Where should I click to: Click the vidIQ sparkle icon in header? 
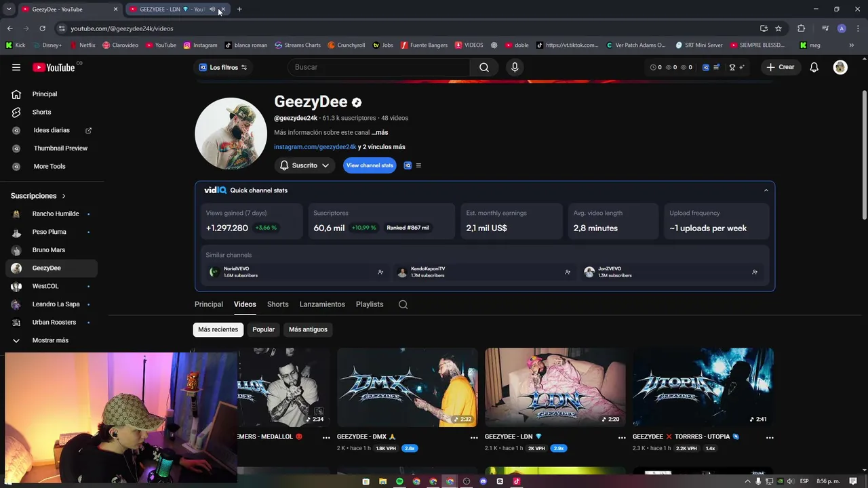click(x=742, y=67)
